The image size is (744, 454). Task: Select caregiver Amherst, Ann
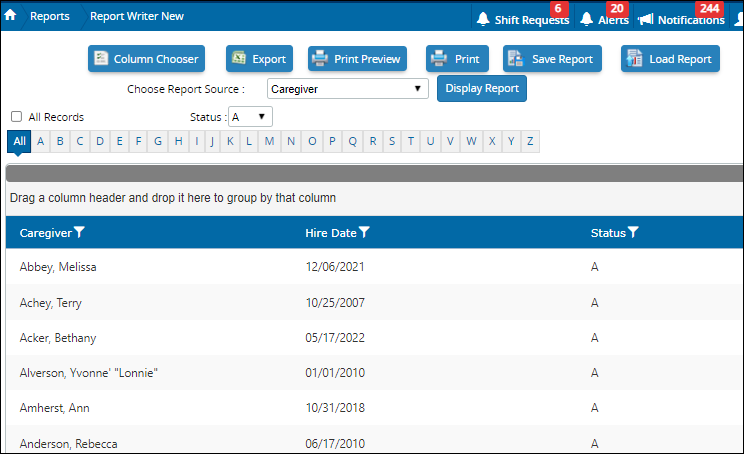click(55, 408)
